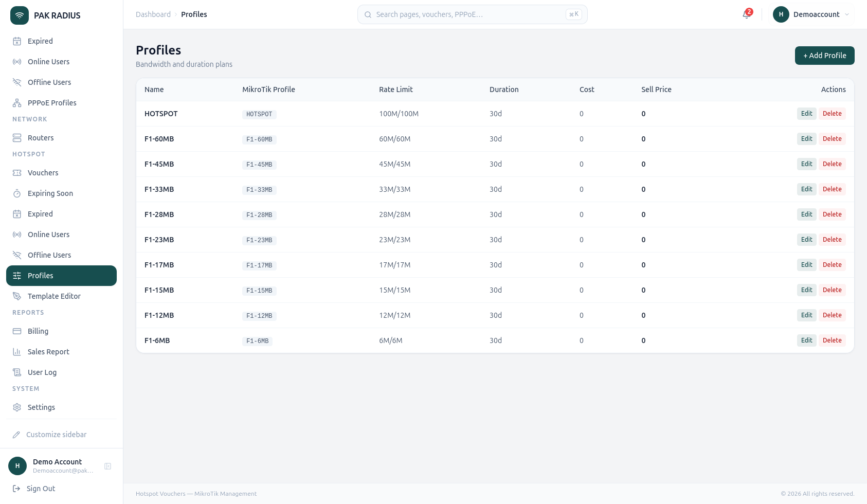Click the 6M/6M rate limit cell
Image resolution: width=867 pixels, height=504 pixels.
[x=391, y=340]
